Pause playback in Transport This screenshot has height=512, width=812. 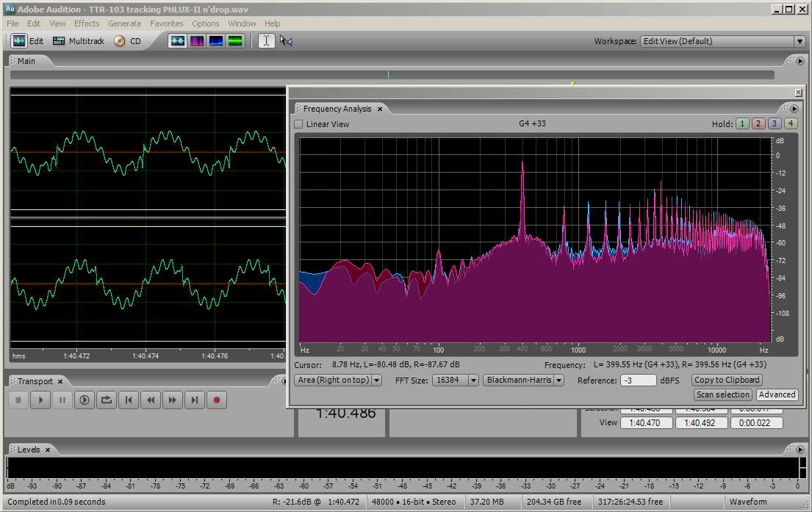pos(62,400)
